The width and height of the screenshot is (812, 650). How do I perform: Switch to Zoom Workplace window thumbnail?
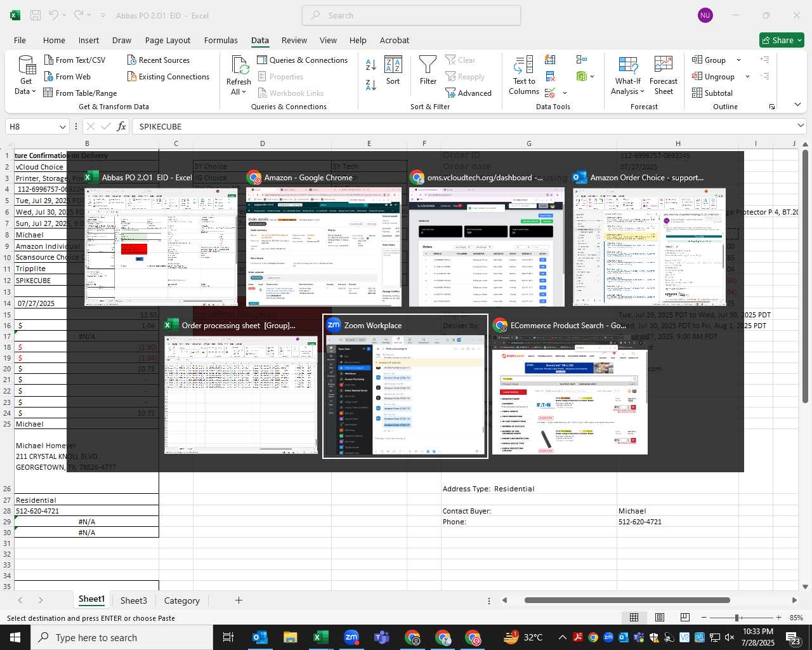coord(405,386)
